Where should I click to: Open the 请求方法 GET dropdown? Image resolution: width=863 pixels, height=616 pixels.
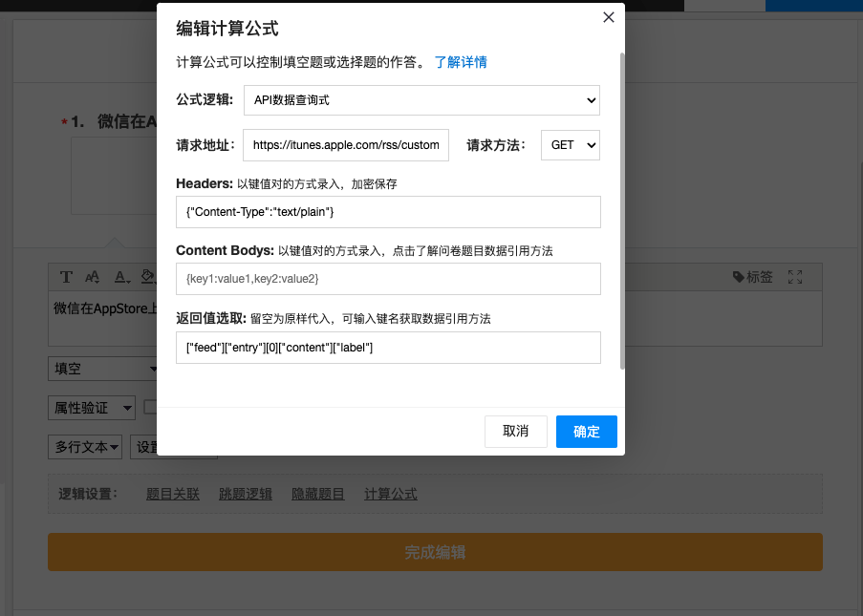(571, 145)
